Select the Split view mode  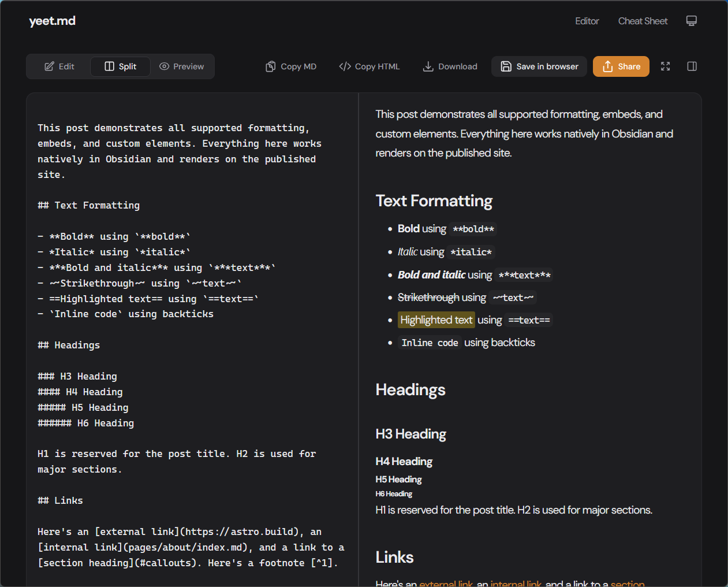click(x=120, y=66)
